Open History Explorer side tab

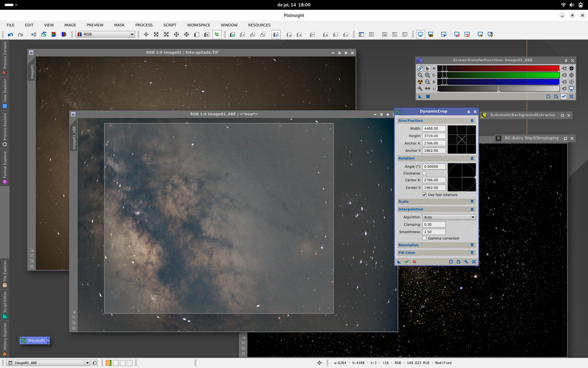tap(5, 339)
